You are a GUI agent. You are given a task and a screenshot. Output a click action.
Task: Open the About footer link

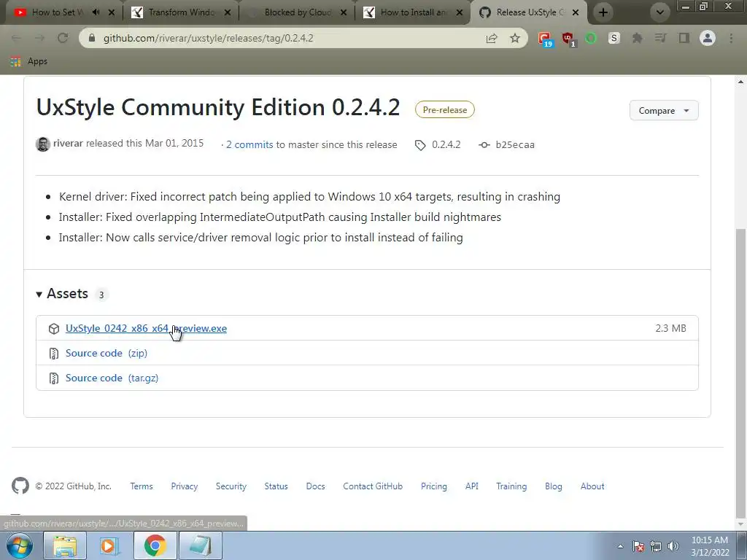pos(592,486)
